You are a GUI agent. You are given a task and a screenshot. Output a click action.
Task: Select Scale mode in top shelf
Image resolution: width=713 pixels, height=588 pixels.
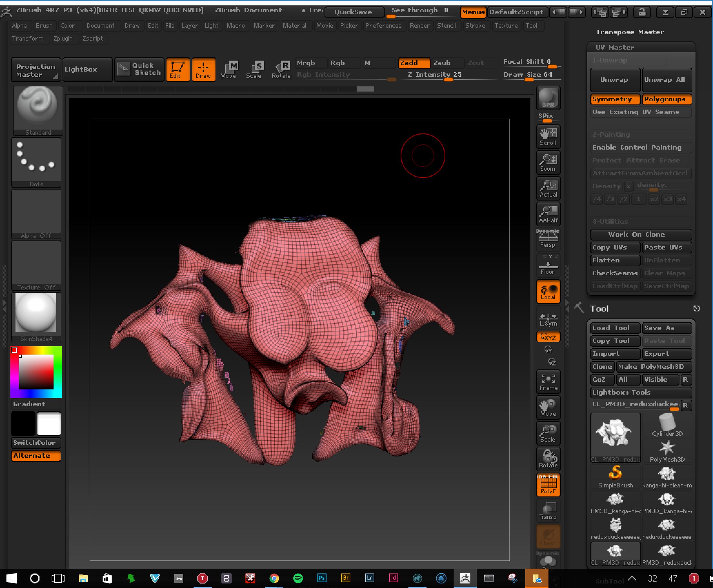pyautogui.click(x=254, y=69)
